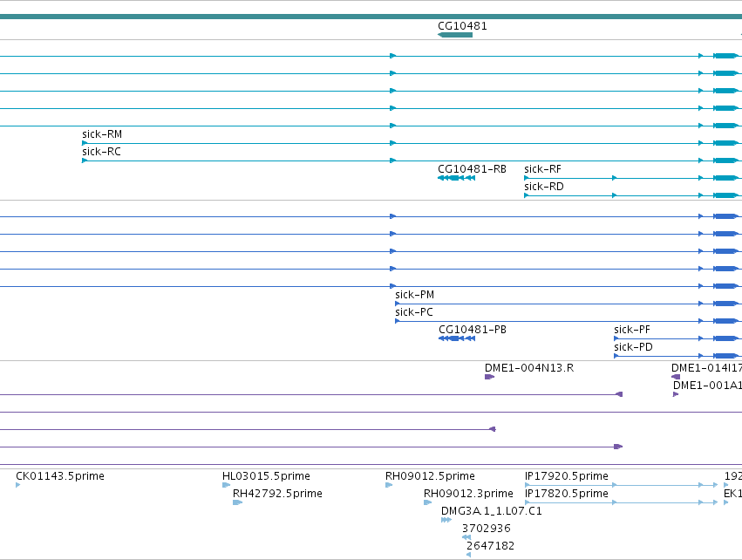Viewport: 742px width, 560px height.
Task: Click the DMG3A.1_1.L07.C1 feature glyph
Action: pos(446,520)
